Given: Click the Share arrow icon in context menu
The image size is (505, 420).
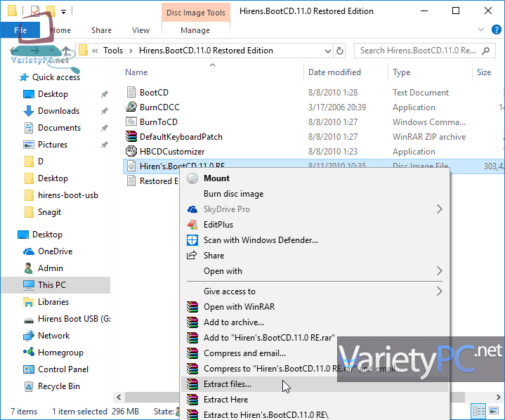Looking at the screenshot, I should 192,256.
